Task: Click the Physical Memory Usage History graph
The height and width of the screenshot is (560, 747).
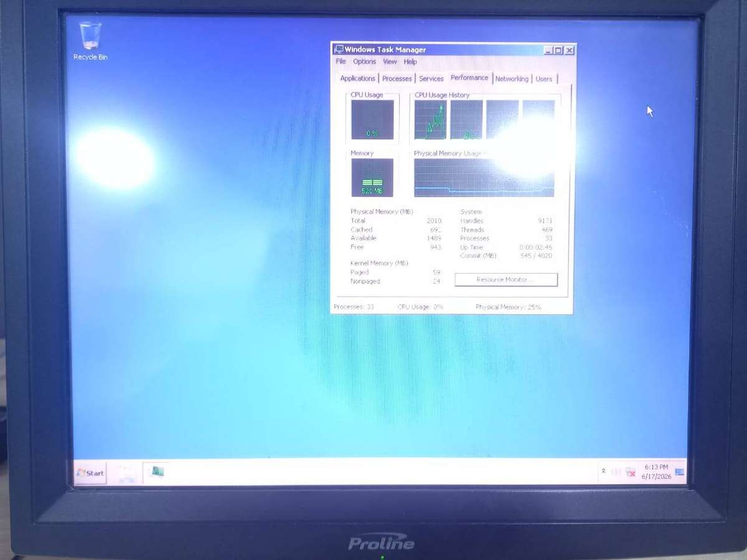Action: (x=484, y=177)
